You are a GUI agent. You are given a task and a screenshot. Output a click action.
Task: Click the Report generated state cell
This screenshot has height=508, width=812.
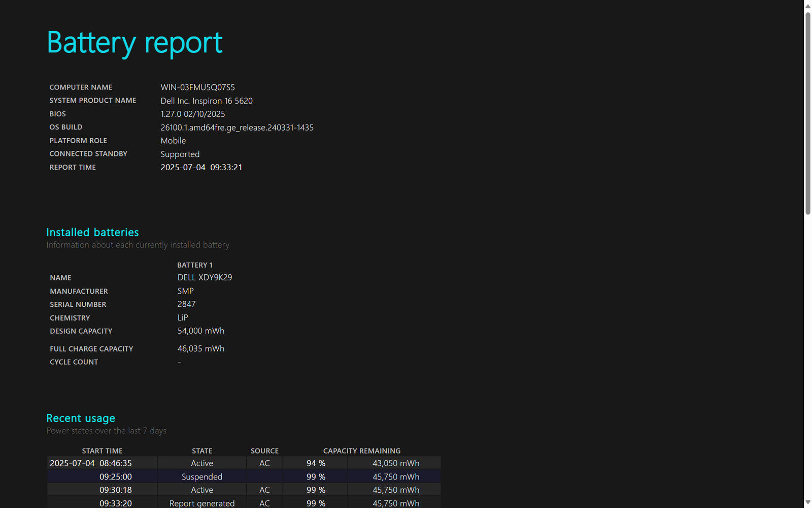pyautogui.click(x=202, y=503)
